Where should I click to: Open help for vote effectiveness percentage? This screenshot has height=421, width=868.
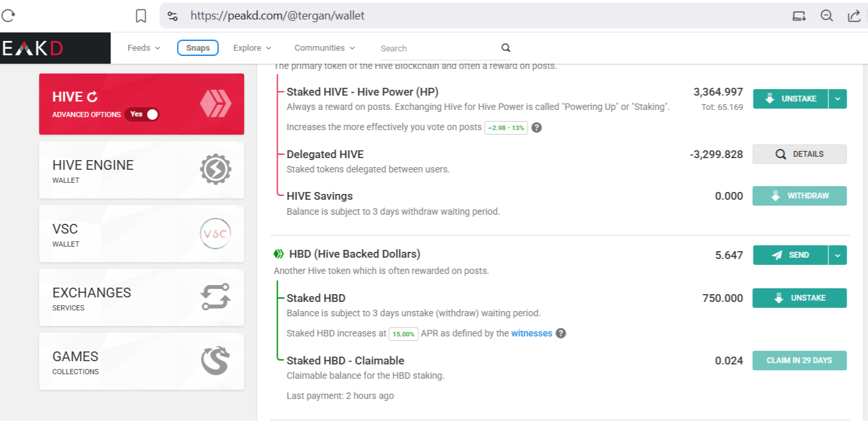tap(537, 128)
